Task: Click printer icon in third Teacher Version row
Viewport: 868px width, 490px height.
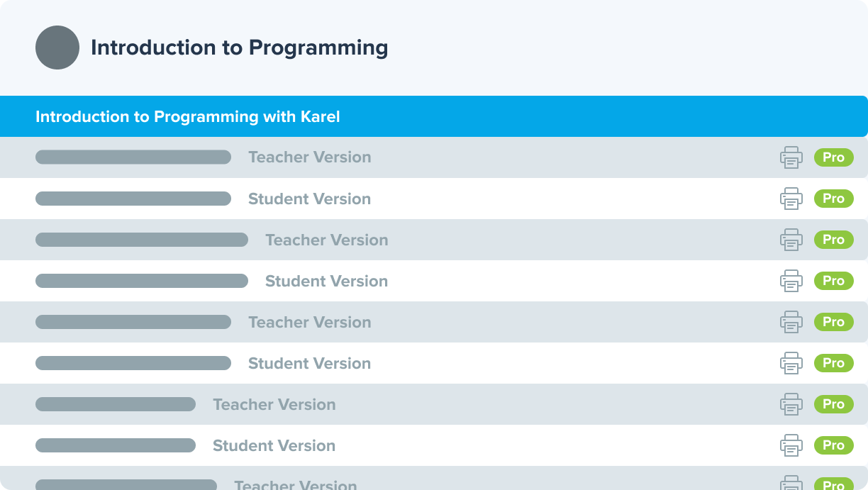Action: click(791, 322)
